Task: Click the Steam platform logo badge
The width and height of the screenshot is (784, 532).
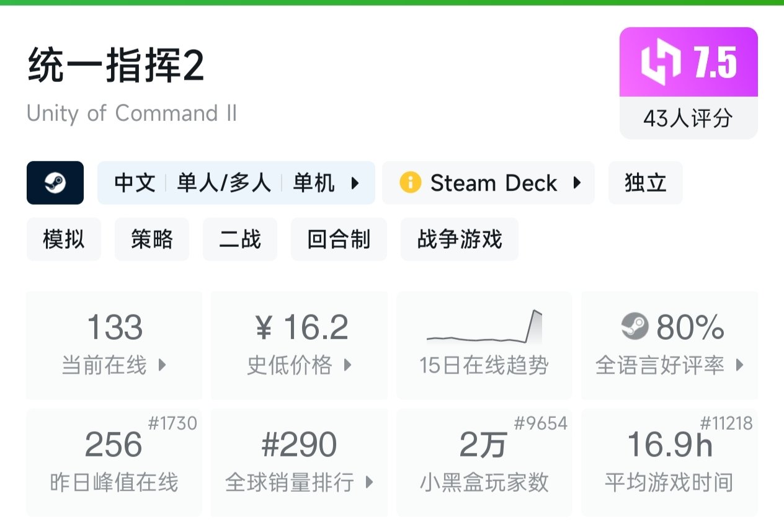Action: tap(55, 183)
